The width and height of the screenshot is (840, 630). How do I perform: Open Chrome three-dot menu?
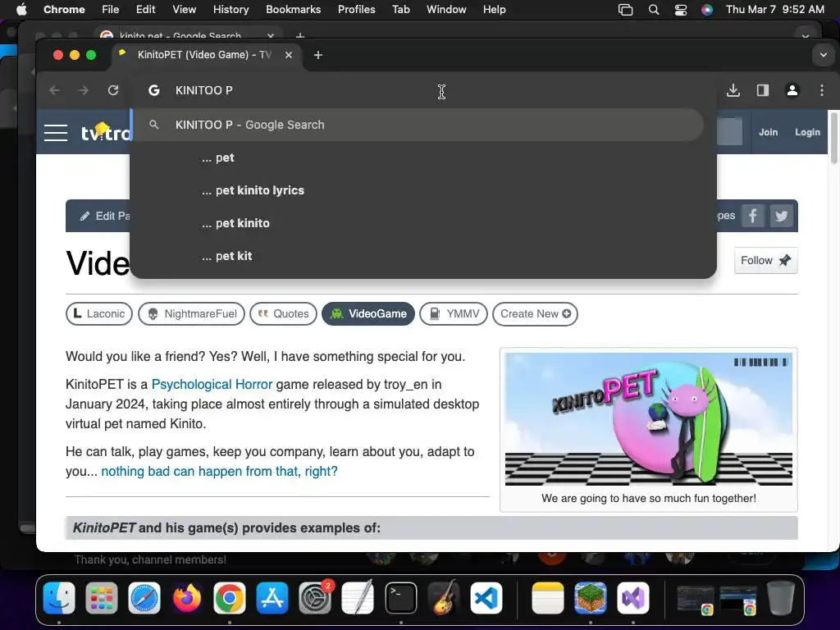pos(822,90)
